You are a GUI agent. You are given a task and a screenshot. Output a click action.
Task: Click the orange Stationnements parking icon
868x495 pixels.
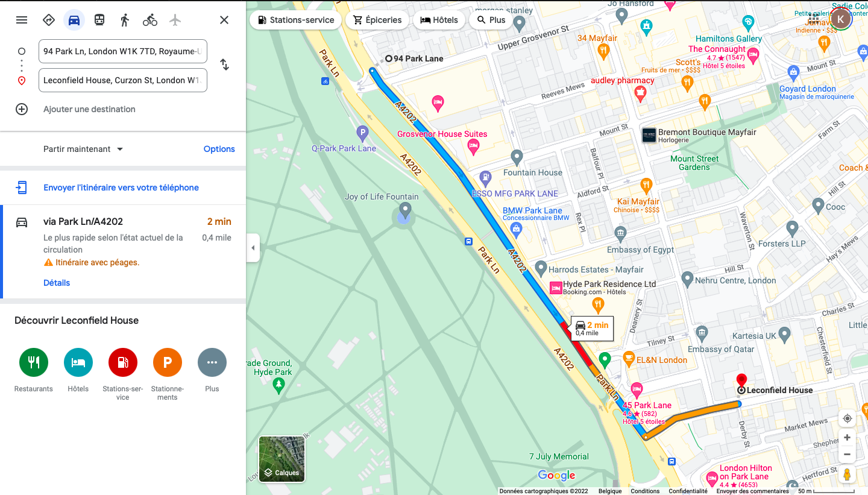[168, 362]
